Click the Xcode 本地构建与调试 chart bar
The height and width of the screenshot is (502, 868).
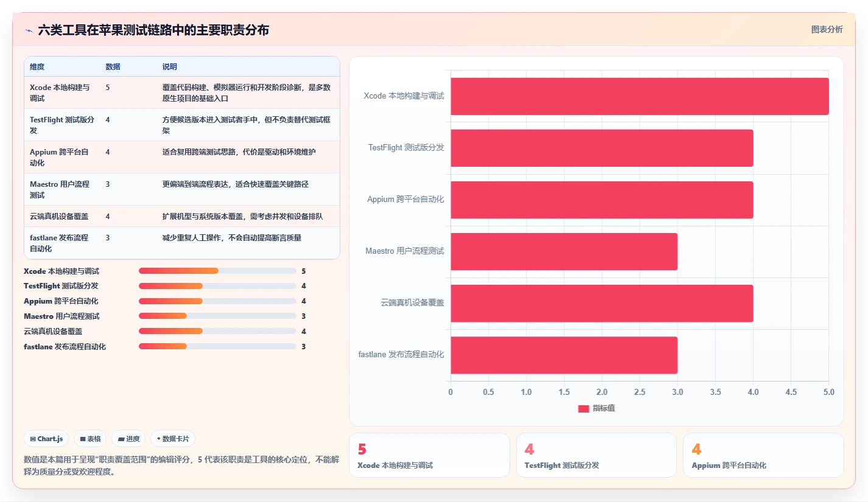[640, 96]
